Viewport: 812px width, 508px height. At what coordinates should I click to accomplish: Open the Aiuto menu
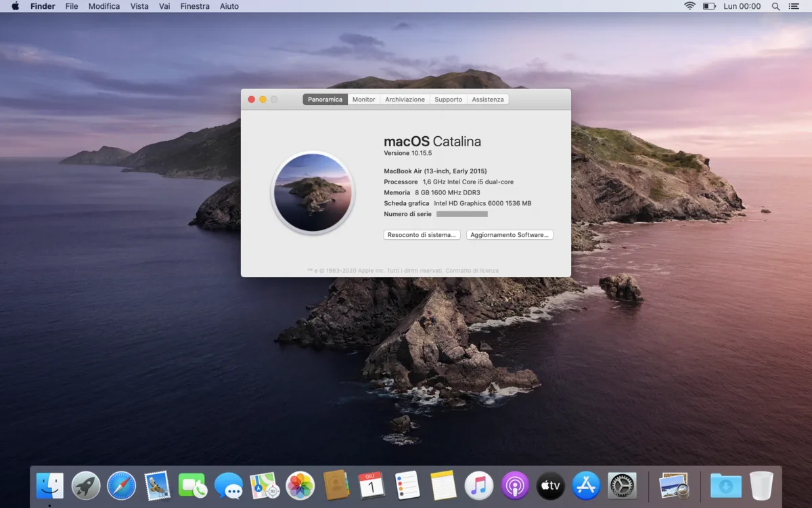(229, 6)
